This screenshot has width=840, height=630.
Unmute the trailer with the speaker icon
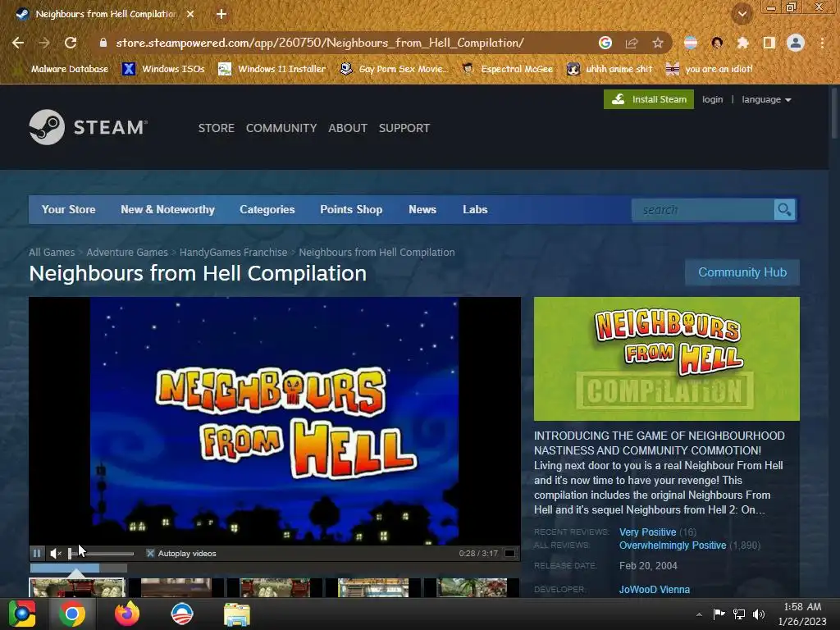tap(56, 554)
